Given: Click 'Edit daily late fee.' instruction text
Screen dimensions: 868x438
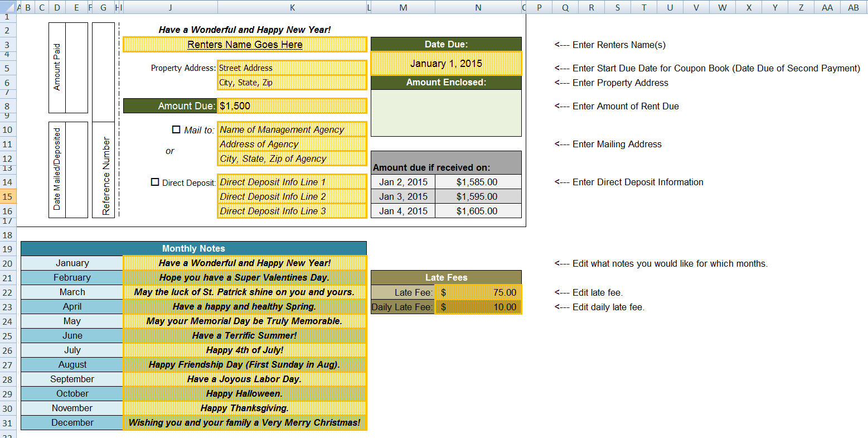Looking at the screenshot, I should click(599, 307).
